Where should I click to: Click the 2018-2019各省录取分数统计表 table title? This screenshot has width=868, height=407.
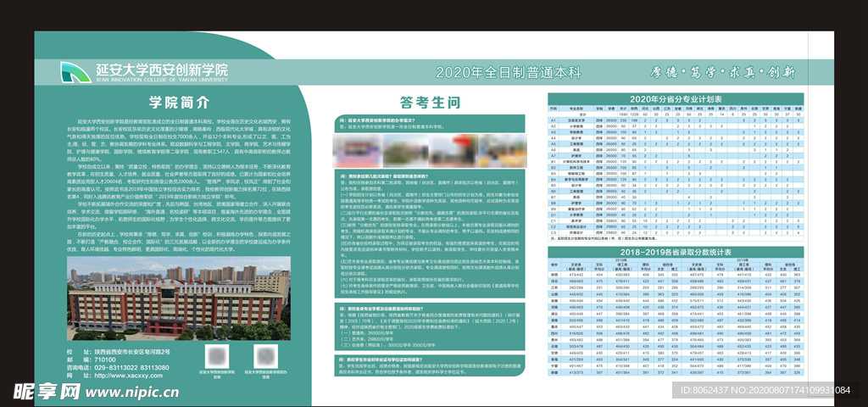[676, 253]
